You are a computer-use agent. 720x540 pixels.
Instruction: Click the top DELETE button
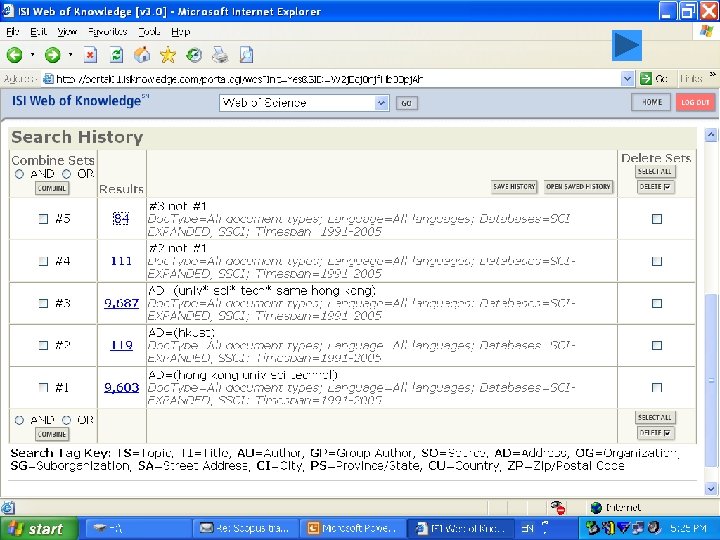point(656,187)
